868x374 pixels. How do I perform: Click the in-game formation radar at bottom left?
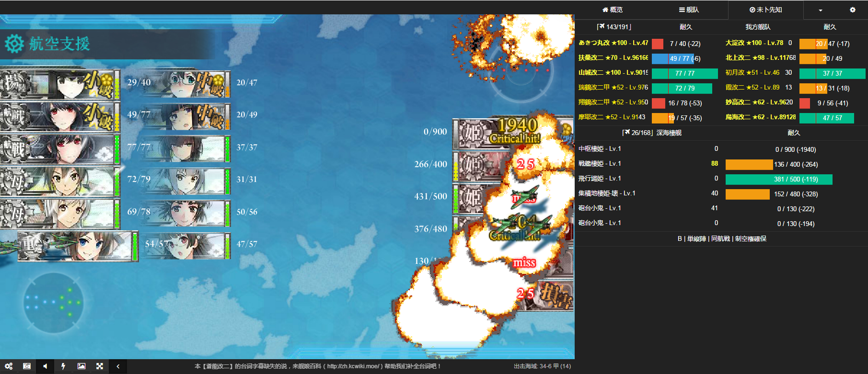53,303
